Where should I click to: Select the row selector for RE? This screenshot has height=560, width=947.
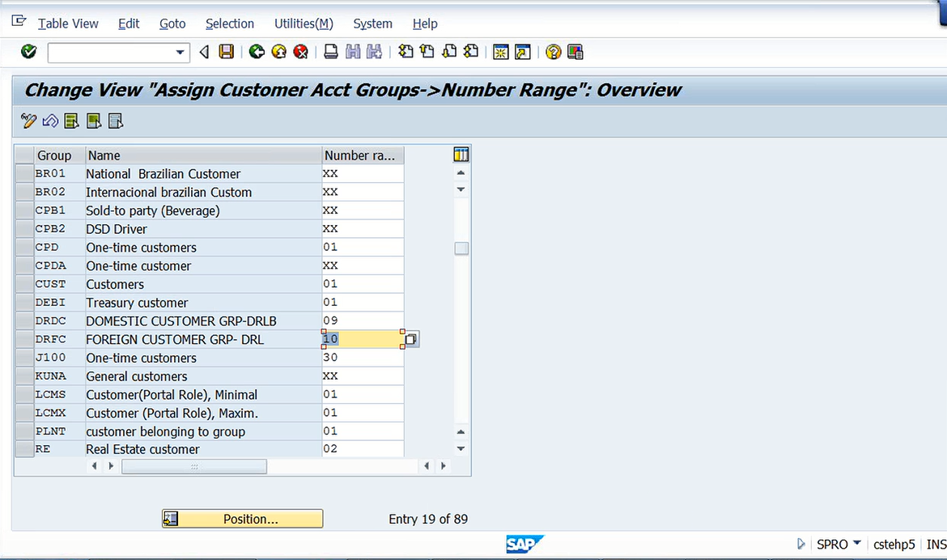tap(24, 449)
